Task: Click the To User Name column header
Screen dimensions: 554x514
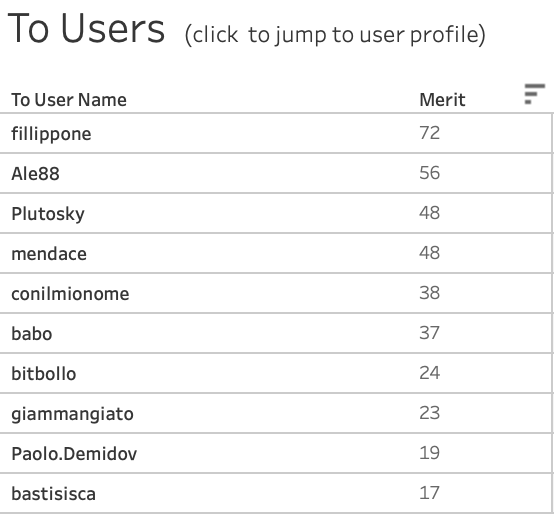Action: coord(69,100)
